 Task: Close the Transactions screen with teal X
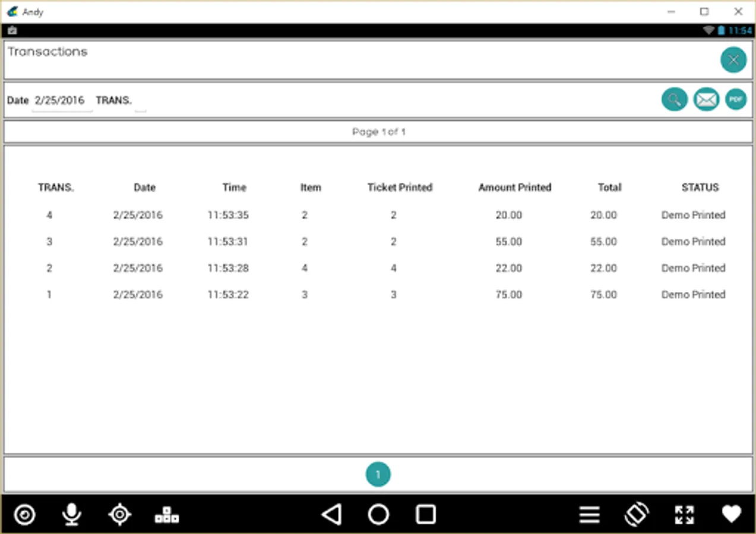(x=733, y=60)
